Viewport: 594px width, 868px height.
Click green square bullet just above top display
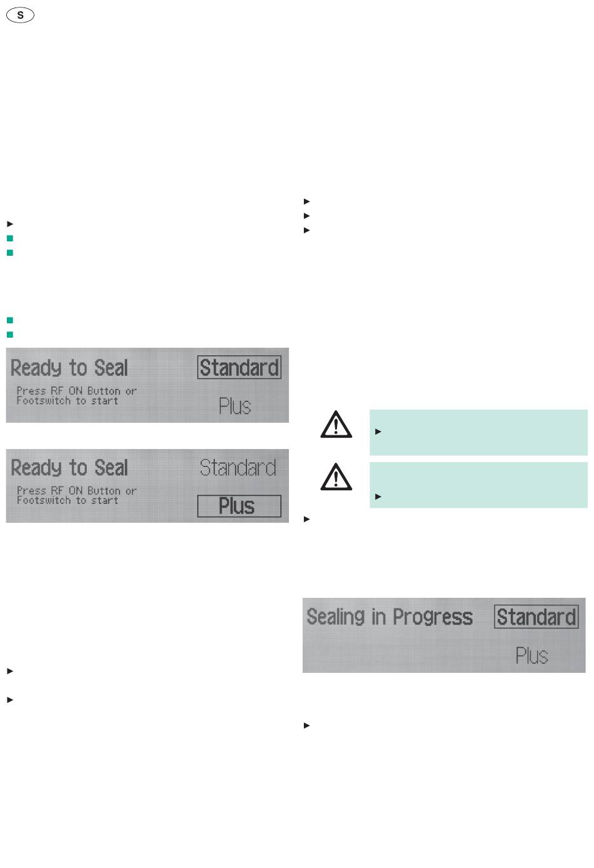[x=9, y=335]
